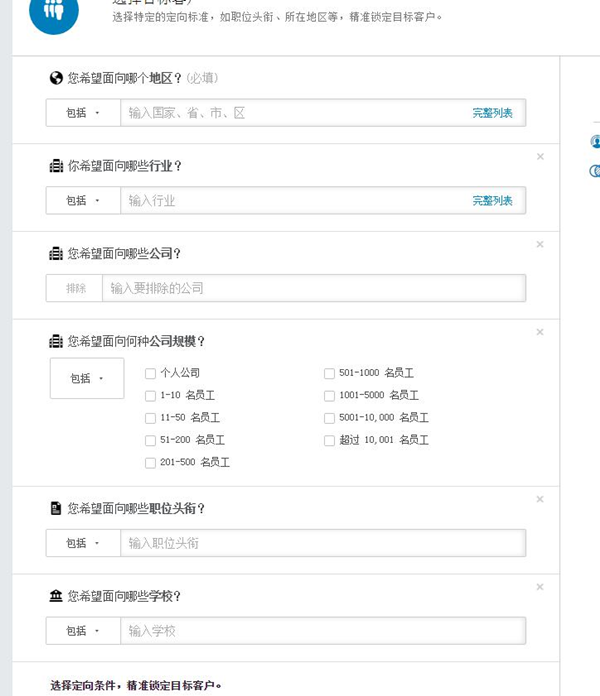The height and width of the screenshot is (696, 600).
Task: Click the building icon next to 公司规模 question
Action: coord(56,341)
